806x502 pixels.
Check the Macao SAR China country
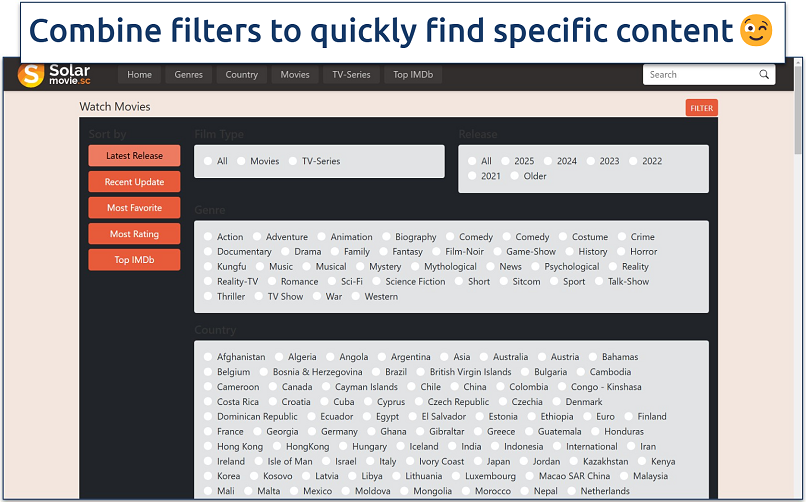pyautogui.click(x=529, y=476)
